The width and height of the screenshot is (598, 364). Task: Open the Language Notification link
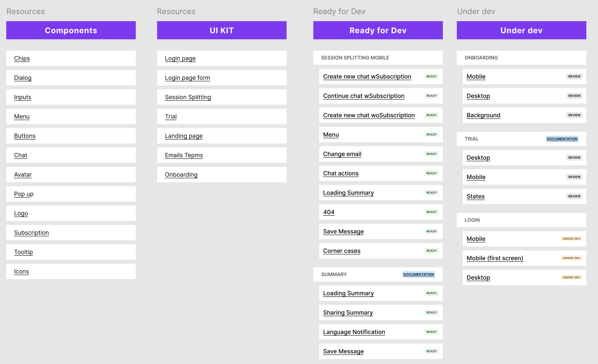(354, 332)
